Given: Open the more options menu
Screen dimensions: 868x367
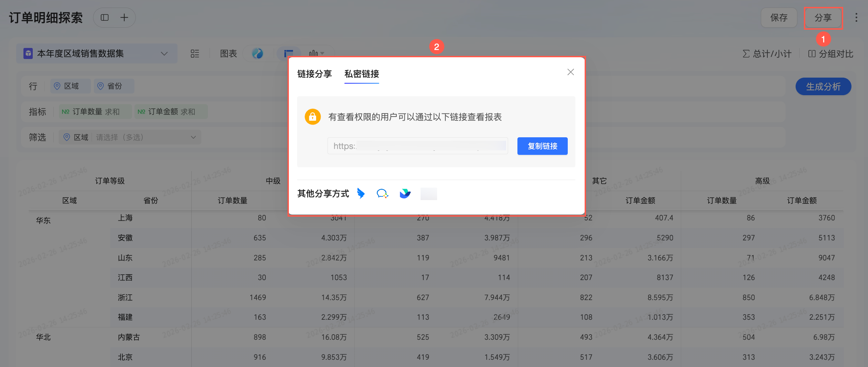Looking at the screenshot, I should [856, 18].
